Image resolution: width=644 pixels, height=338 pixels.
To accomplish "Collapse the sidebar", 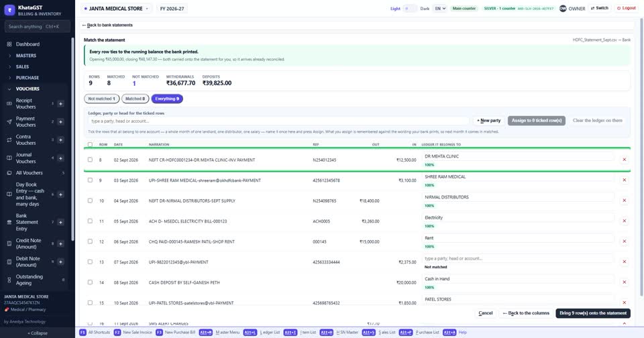I will pyautogui.click(x=38, y=333).
